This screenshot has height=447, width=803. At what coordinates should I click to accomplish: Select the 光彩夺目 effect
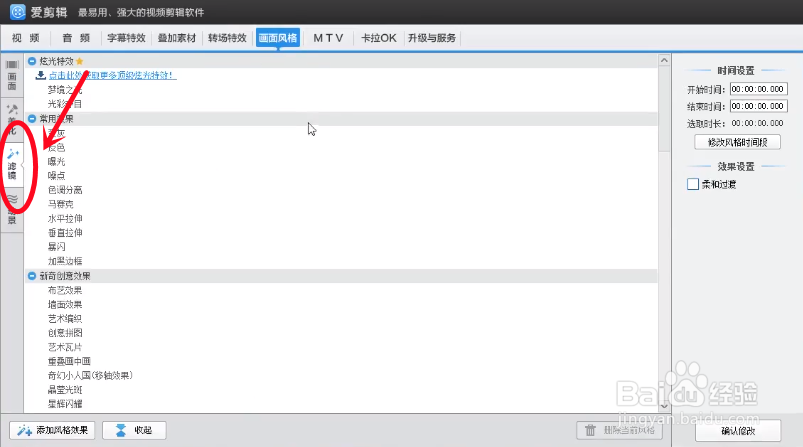point(65,104)
